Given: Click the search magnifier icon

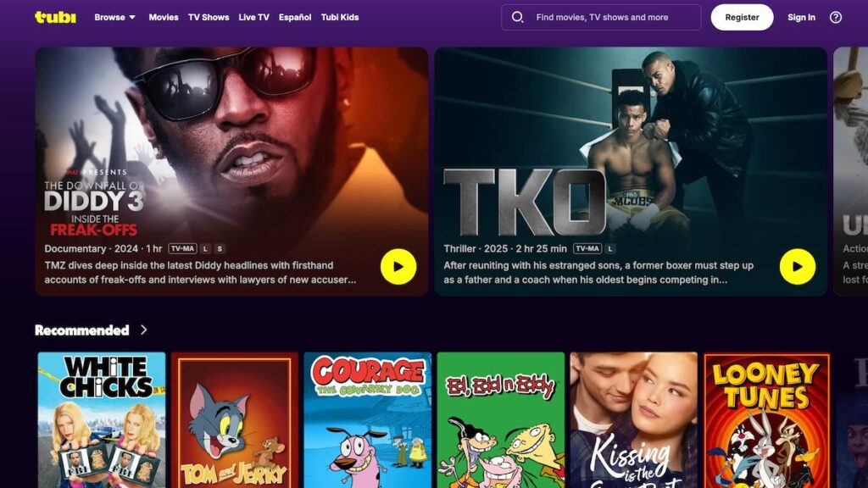Looking at the screenshot, I should tap(517, 17).
